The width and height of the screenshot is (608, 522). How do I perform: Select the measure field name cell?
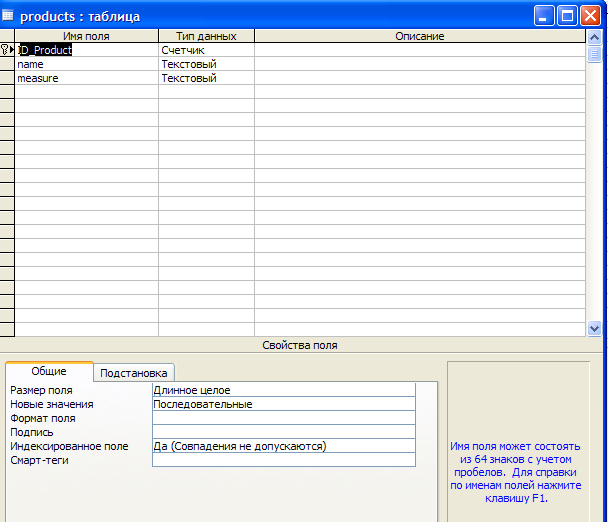(x=86, y=78)
